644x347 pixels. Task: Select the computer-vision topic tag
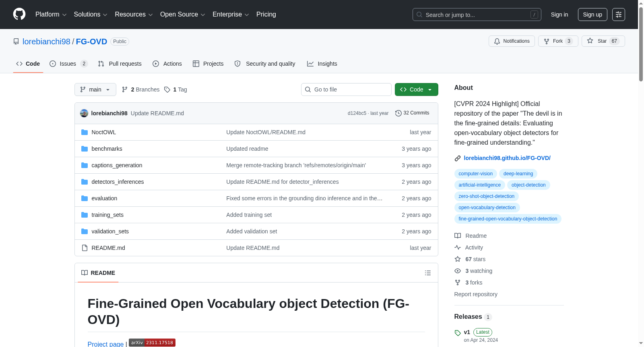pos(476,174)
